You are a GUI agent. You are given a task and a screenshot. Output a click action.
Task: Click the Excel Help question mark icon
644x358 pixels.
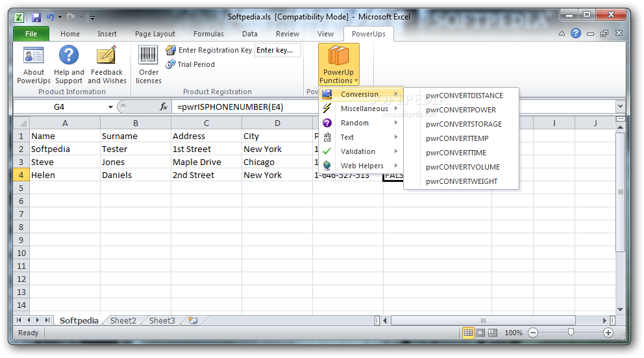click(576, 33)
